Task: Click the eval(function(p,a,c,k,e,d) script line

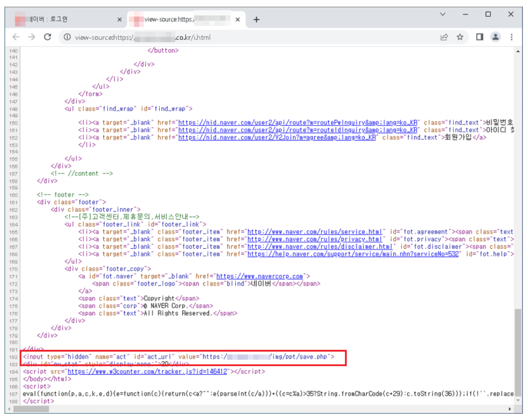Action: coord(268,394)
